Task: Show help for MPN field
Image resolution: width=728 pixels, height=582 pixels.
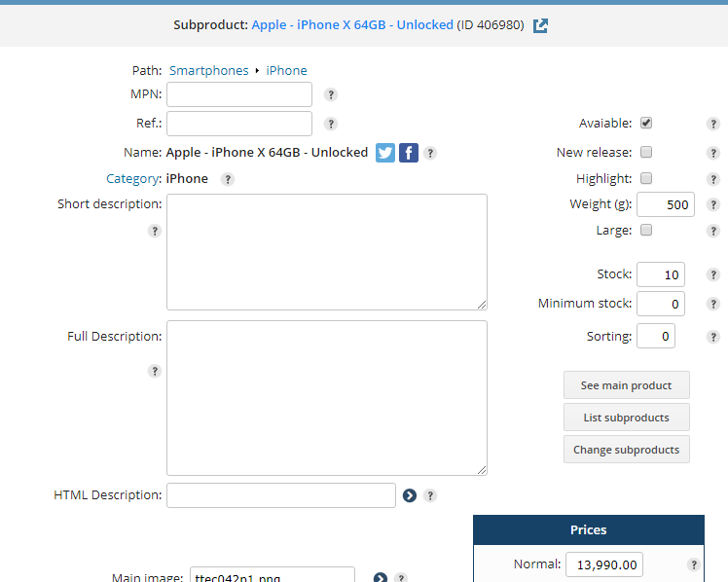Action: [331, 94]
